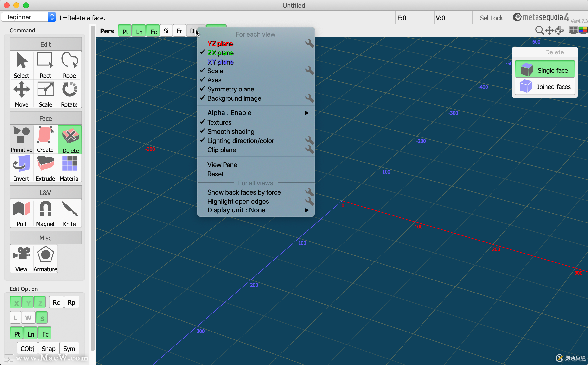Choose View Panel menu entry
588x365 pixels.
coord(223,165)
